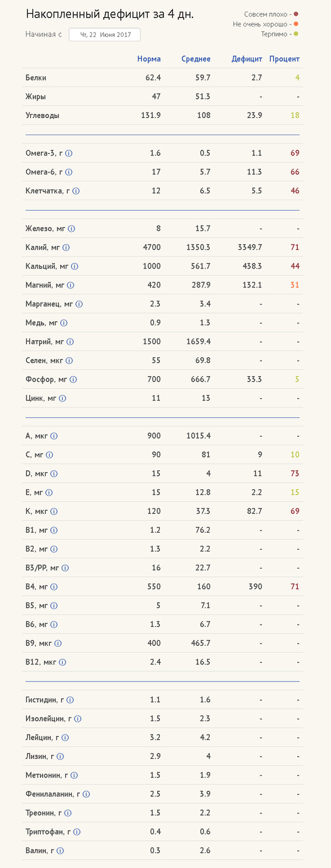Click info icon next to Калий

pos(66,248)
